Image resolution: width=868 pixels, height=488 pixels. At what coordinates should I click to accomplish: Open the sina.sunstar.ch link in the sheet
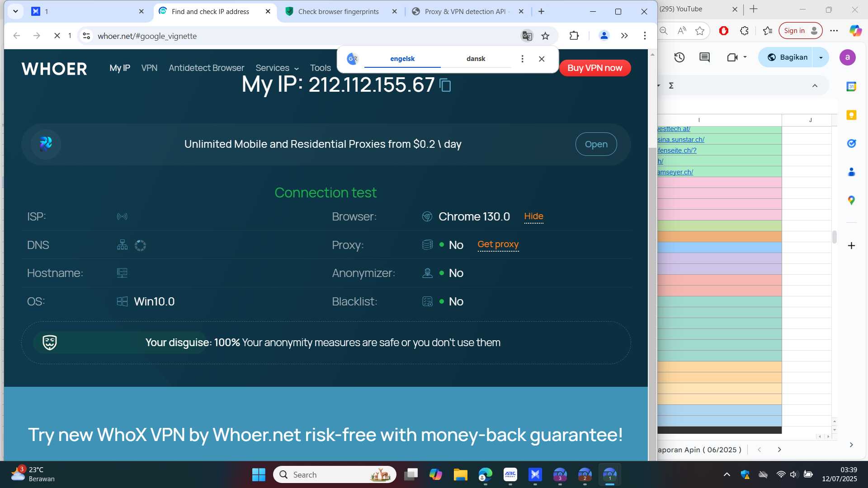(681, 140)
